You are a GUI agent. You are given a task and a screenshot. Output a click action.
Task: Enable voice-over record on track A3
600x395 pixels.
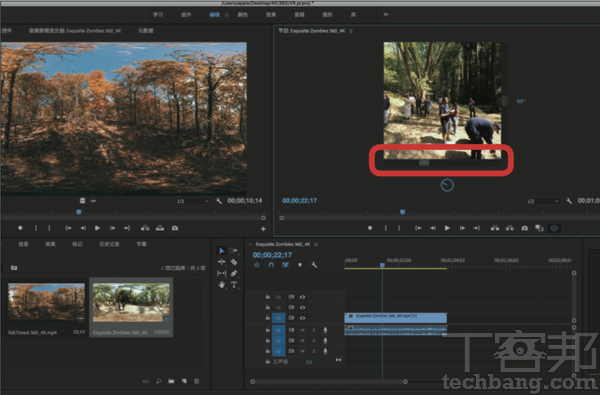(x=325, y=351)
